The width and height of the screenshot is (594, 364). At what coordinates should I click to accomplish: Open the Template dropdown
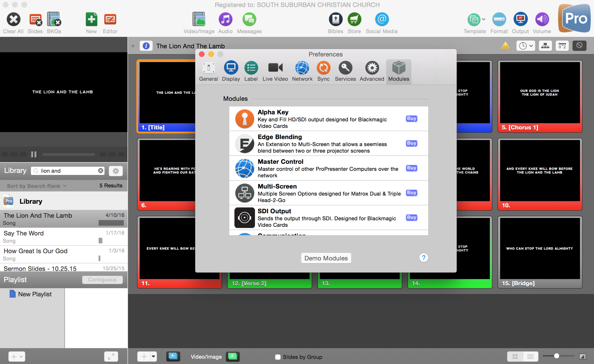tap(476, 19)
